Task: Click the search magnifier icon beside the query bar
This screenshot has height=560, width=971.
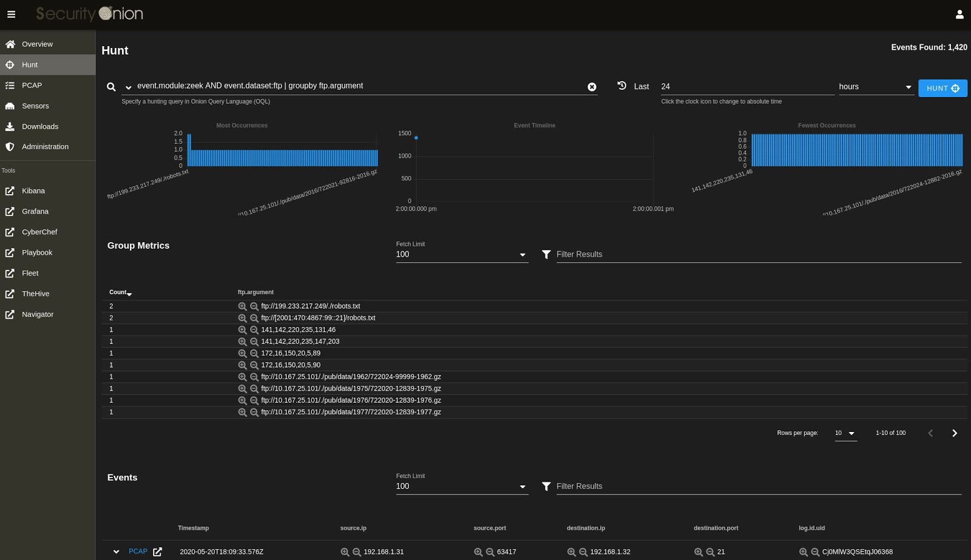Action: tap(111, 87)
